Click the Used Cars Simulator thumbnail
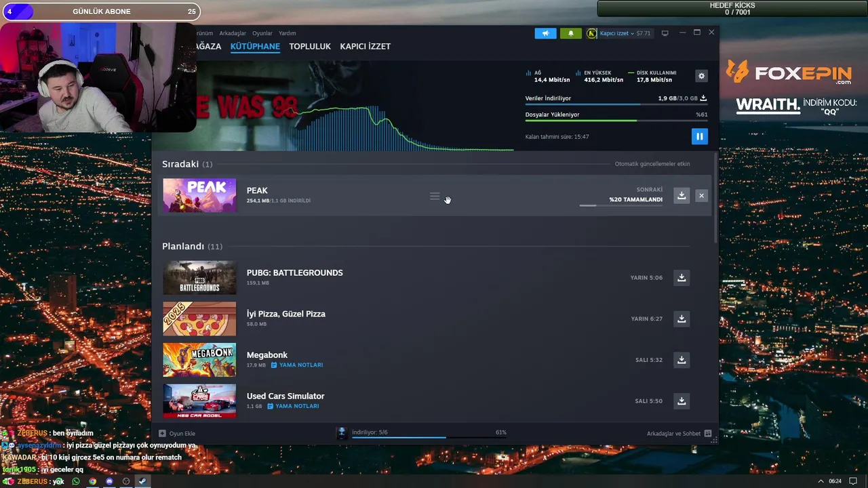The image size is (868, 488). click(199, 401)
